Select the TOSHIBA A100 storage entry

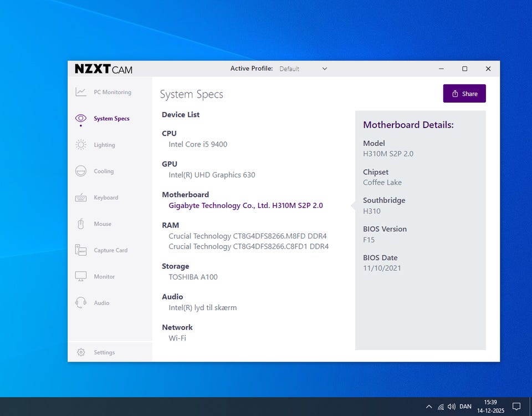point(193,277)
